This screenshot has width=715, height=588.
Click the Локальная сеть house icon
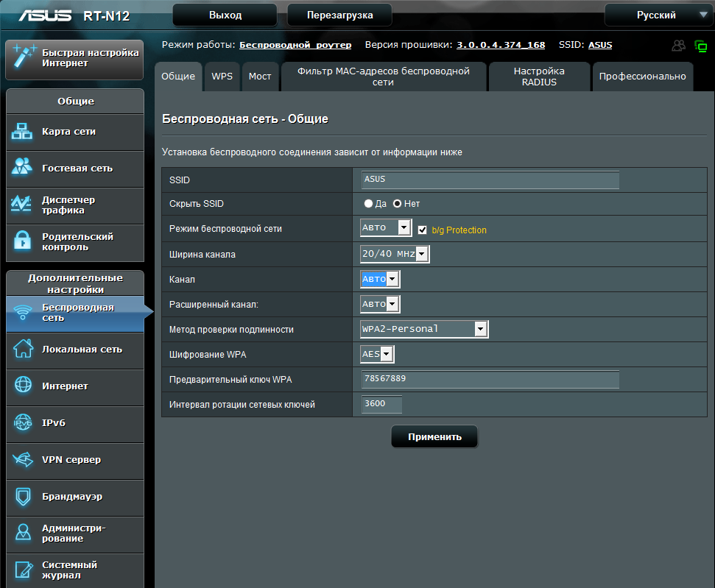tap(24, 349)
